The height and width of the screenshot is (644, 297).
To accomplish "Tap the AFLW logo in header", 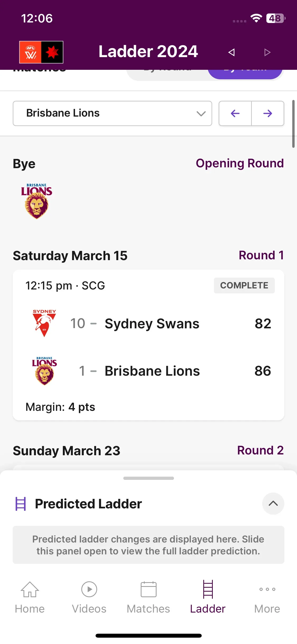I will coord(41,52).
